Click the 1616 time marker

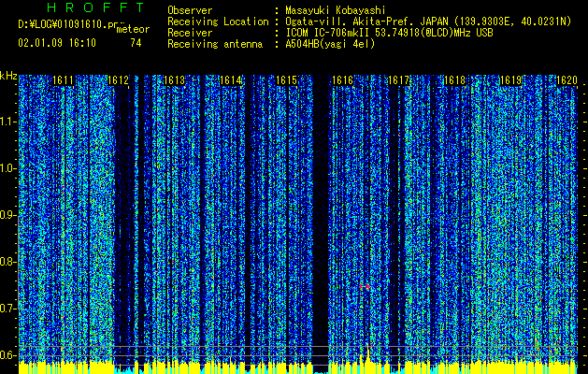(x=342, y=80)
